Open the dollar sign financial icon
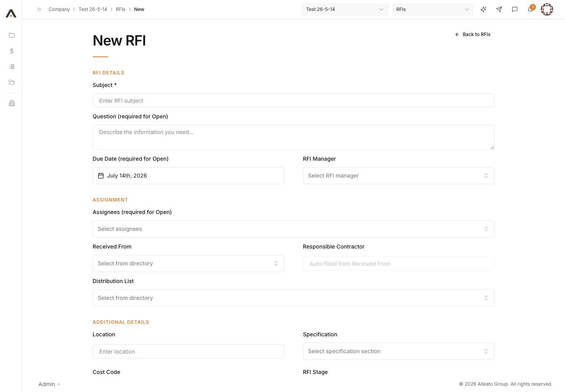Viewport: 565px width, 392px height. [12, 51]
